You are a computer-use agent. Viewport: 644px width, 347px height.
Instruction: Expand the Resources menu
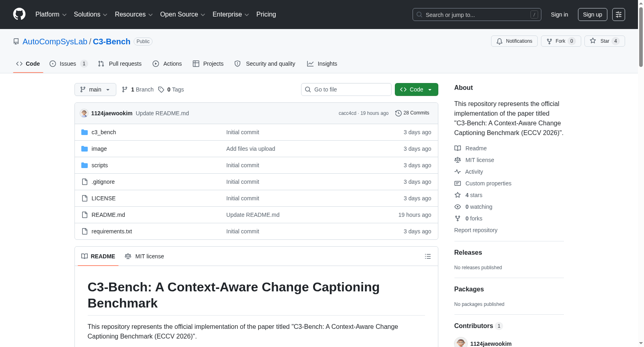tap(134, 15)
